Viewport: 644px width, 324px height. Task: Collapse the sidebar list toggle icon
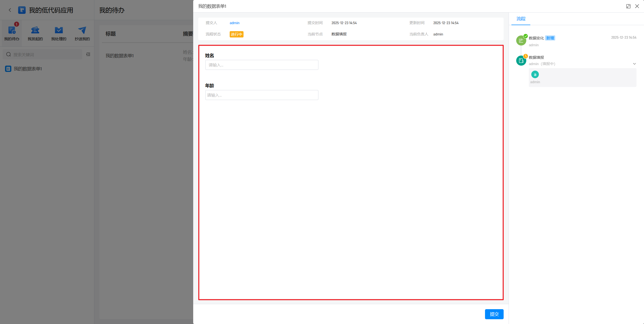tap(88, 54)
